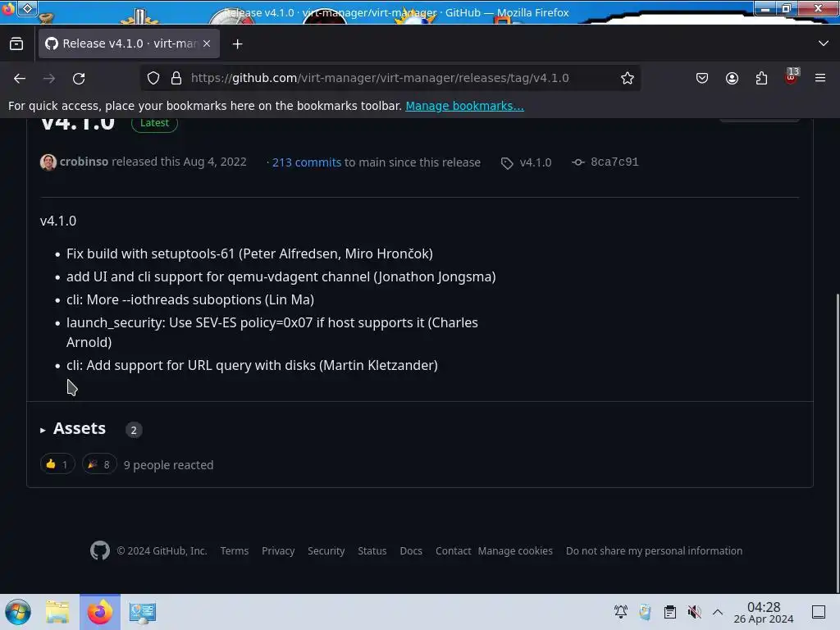Click the 9 people reacted text
840x630 pixels.
[x=169, y=465]
